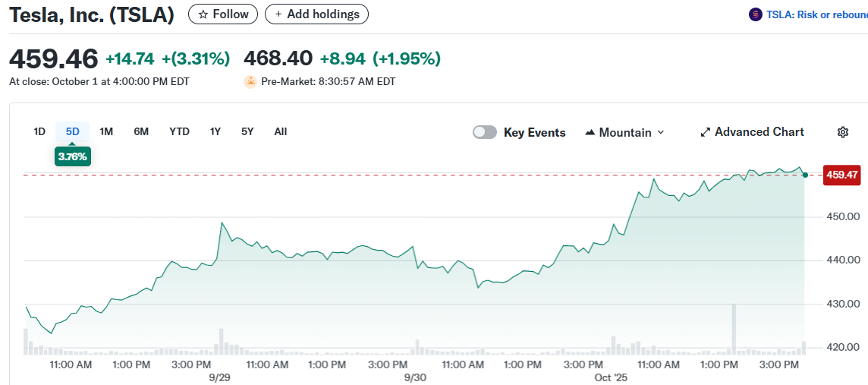Click the tall Oct 1 volume bar

[x=734, y=329]
